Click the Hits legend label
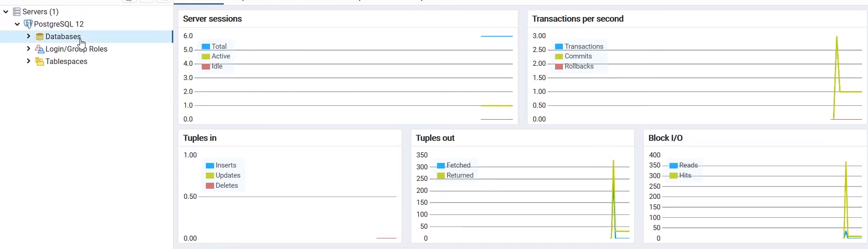 point(685,175)
